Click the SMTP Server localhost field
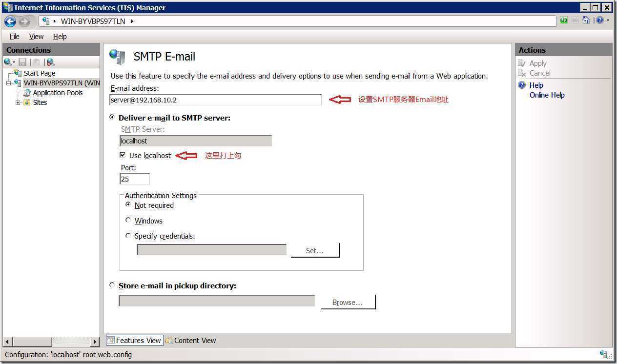The width and height of the screenshot is (617, 364). click(x=195, y=141)
